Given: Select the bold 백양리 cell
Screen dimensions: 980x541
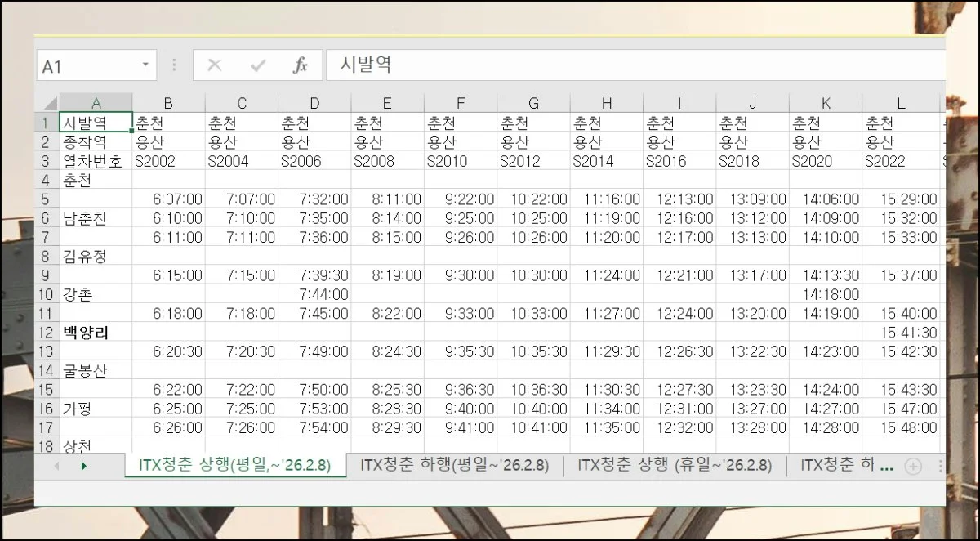Looking at the screenshot, I should pos(96,333).
